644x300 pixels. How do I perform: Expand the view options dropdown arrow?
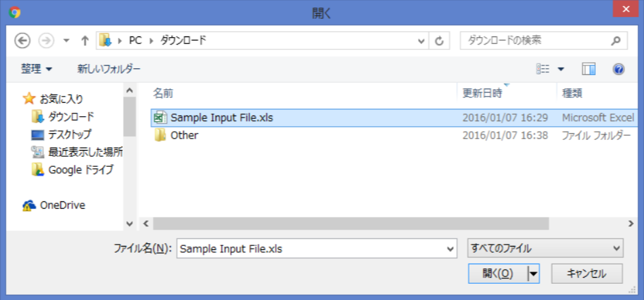(561, 69)
